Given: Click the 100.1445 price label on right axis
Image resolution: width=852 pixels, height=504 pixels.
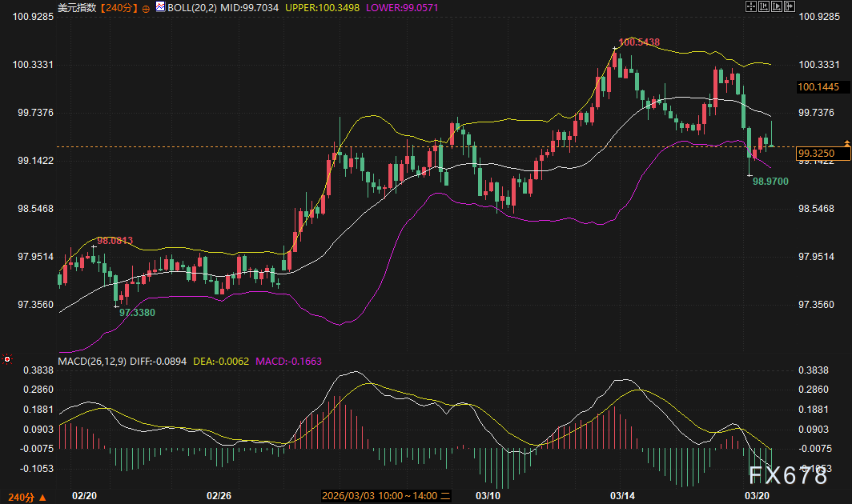Looking at the screenshot, I should coord(818,87).
